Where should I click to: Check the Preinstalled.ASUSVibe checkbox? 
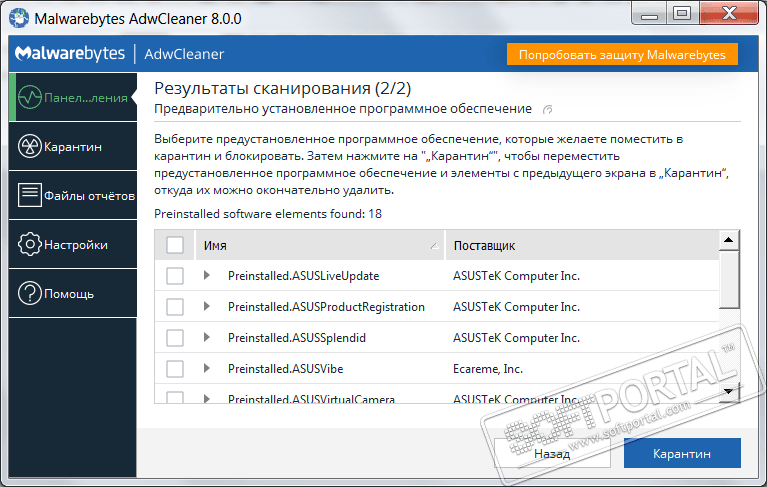[175, 368]
